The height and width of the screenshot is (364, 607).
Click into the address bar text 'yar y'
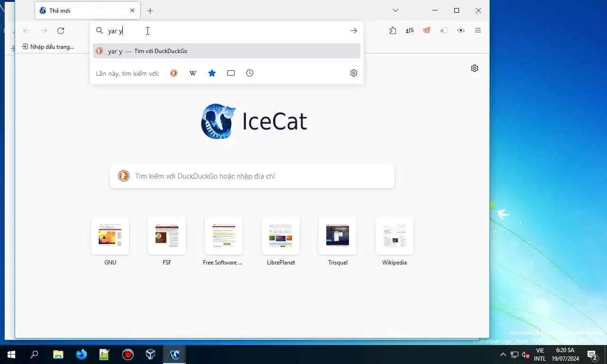pyautogui.click(x=115, y=31)
